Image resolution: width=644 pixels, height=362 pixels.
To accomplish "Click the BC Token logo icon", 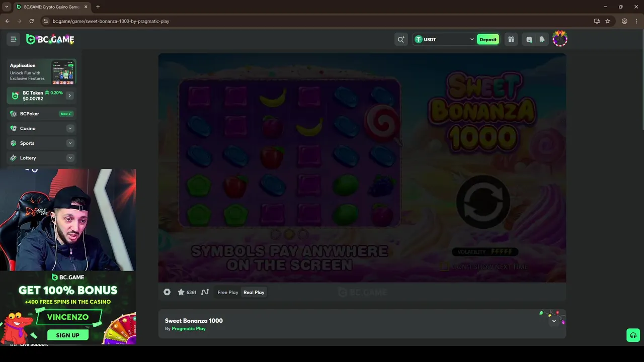I will tap(15, 96).
